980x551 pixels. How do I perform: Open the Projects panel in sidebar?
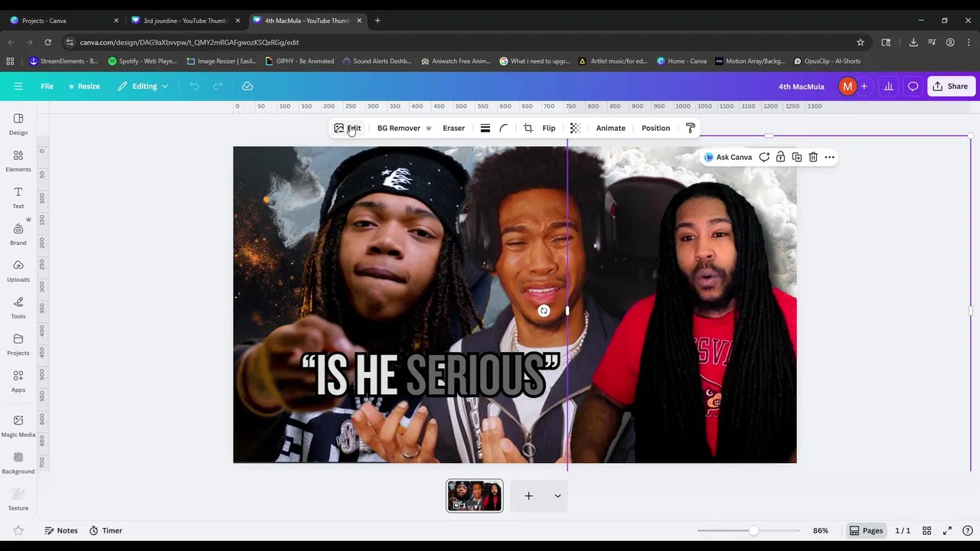point(18,344)
